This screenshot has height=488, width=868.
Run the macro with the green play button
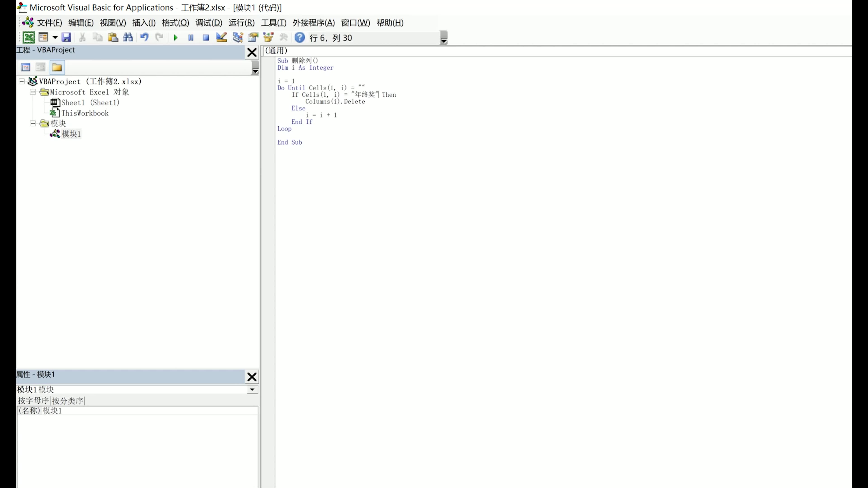click(176, 38)
